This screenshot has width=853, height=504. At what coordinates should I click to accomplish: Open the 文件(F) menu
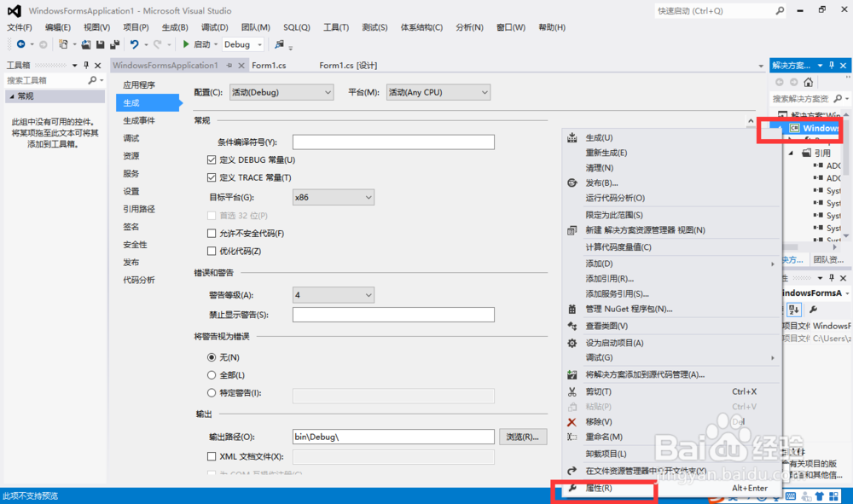pos(19,27)
